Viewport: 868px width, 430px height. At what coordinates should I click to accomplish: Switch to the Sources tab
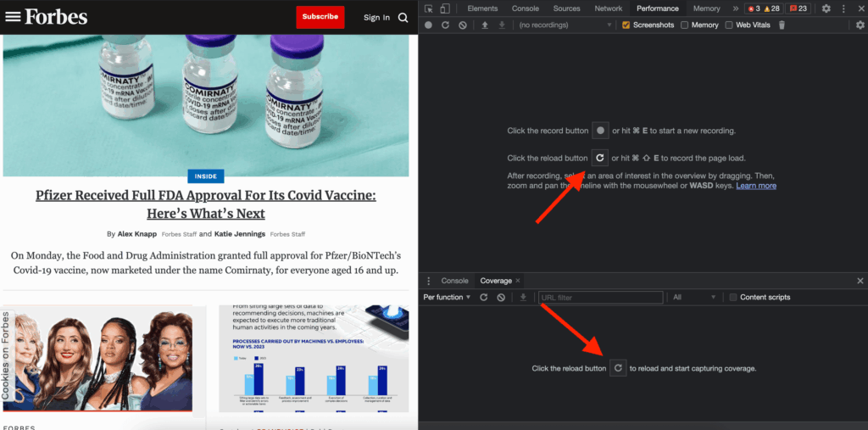pyautogui.click(x=566, y=8)
